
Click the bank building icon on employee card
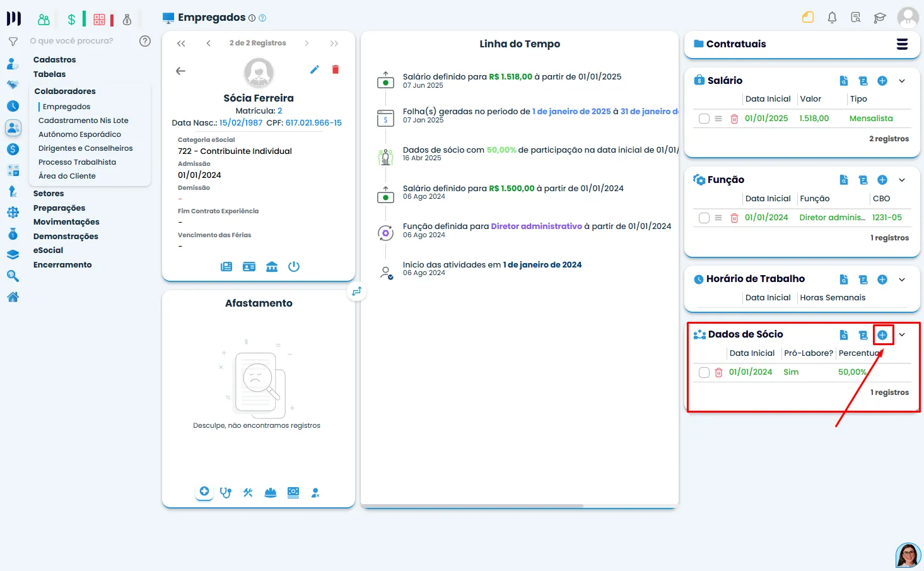coord(272,267)
